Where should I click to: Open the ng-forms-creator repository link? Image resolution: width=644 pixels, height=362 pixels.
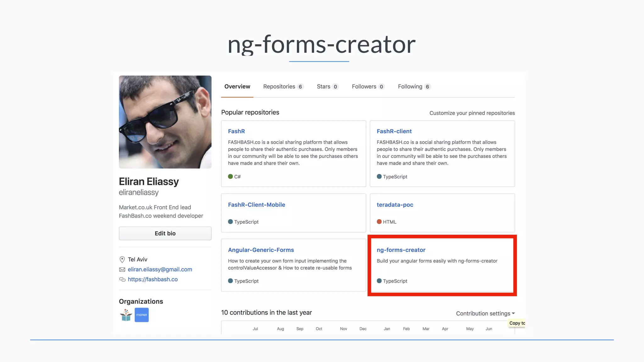(x=401, y=250)
